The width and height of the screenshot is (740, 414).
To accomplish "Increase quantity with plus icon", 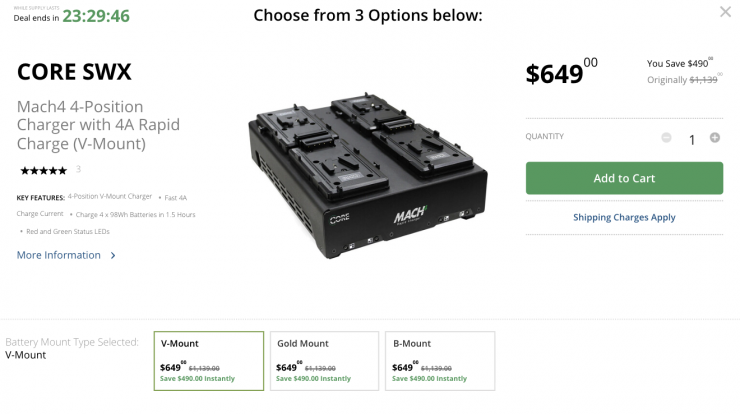I will pos(714,138).
